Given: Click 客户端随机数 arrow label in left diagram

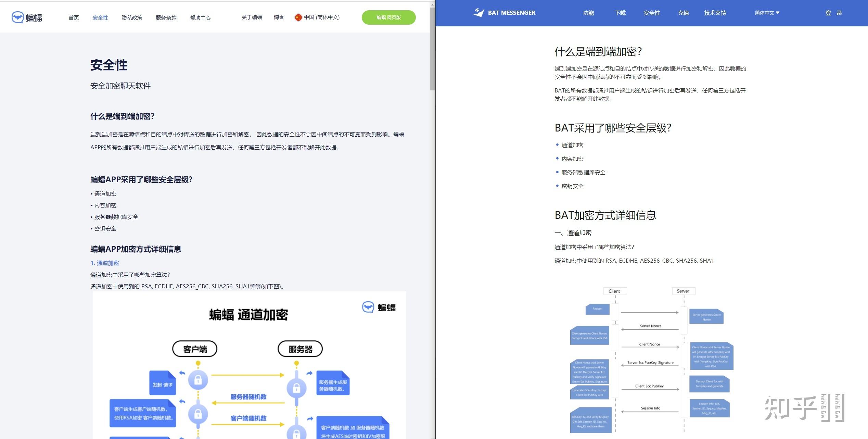Looking at the screenshot, I should [x=248, y=418].
